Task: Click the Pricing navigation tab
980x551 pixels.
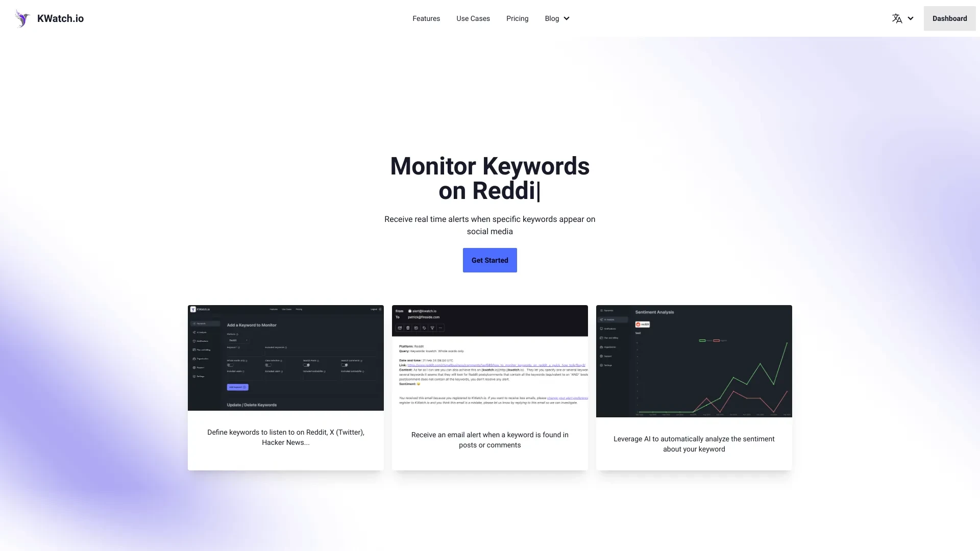Action: click(517, 18)
